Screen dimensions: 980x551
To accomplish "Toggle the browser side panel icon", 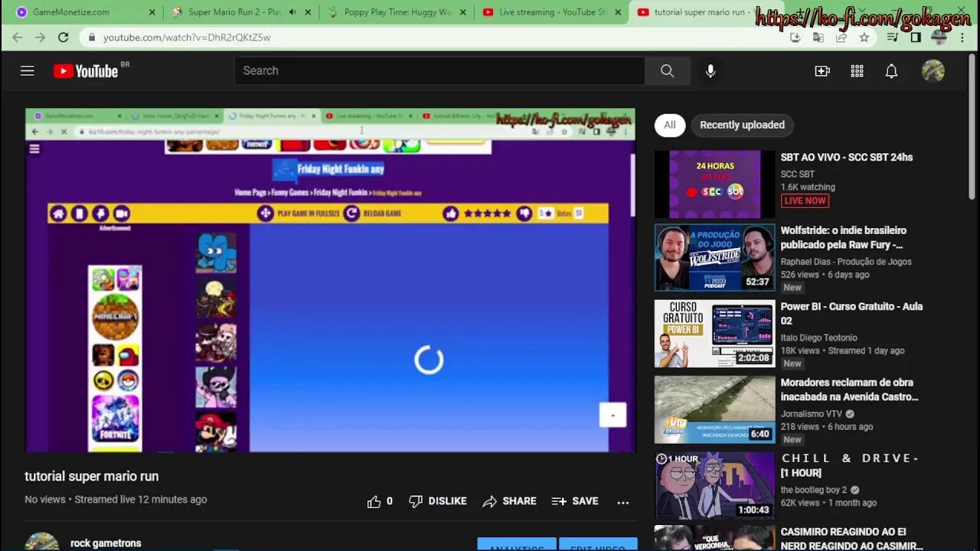I will coord(916,37).
